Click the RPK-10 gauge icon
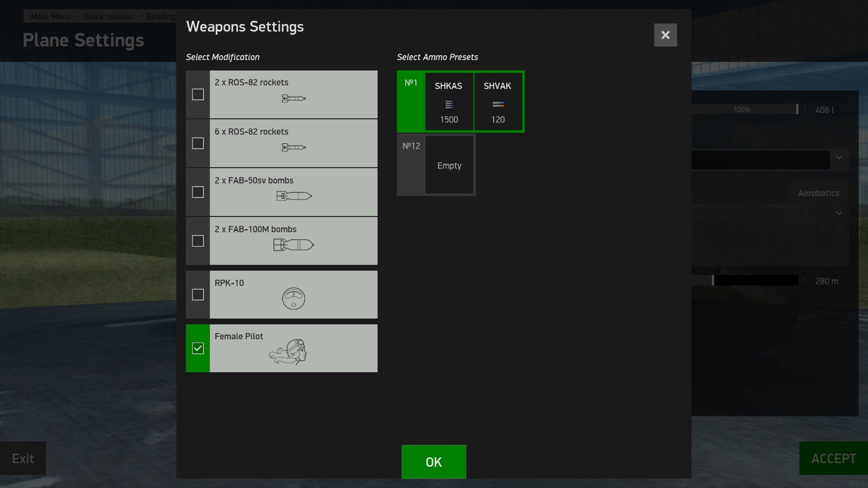868x488 pixels. tap(293, 299)
